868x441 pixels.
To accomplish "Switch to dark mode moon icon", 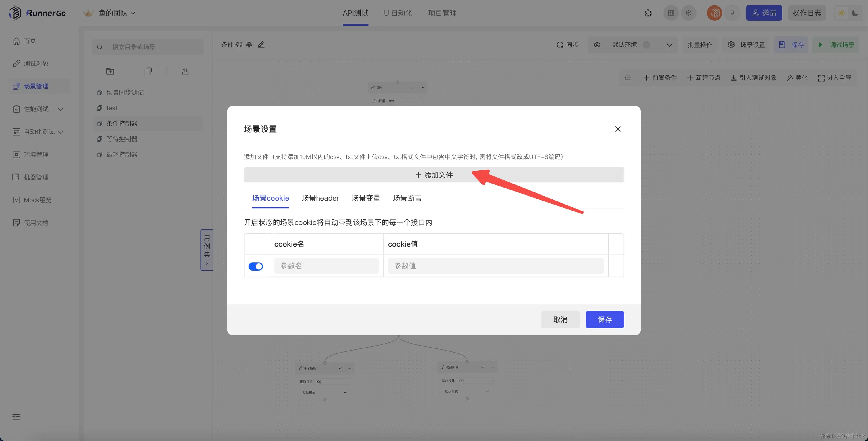I will coord(855,13).
